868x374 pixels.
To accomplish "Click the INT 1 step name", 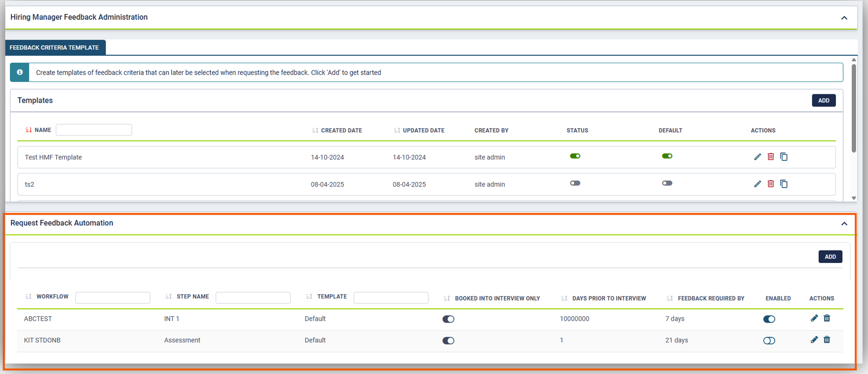I will pyautogui.click(x=172, y=319).
